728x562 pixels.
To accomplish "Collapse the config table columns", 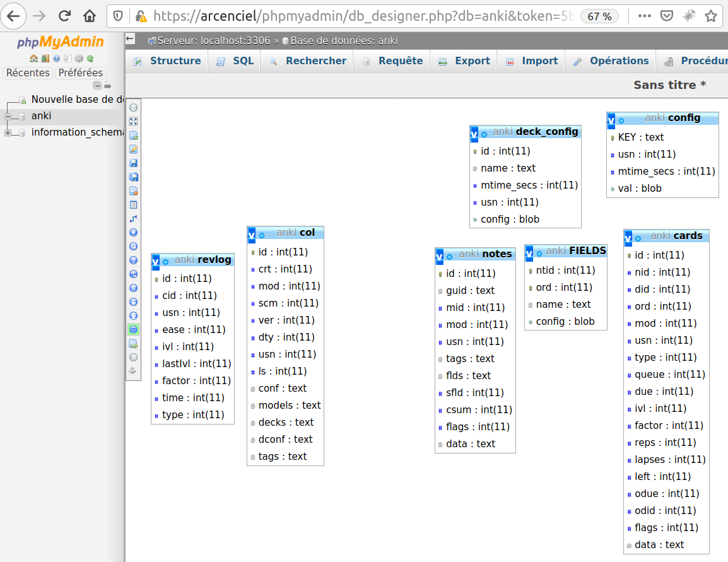I will [x=611, y=120].
